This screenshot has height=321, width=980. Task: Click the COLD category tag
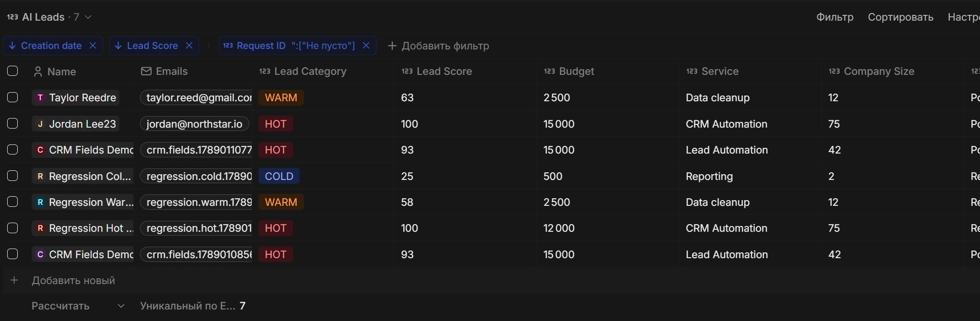click(x=279, y=176)
